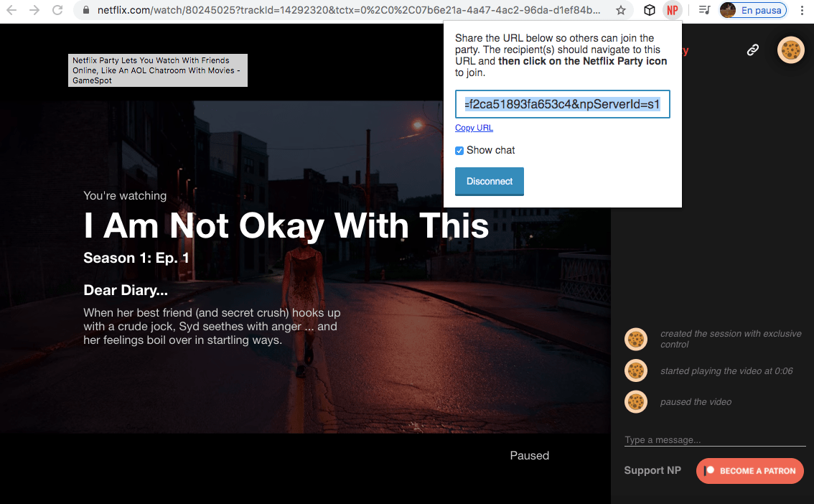Open the media control playlist icon
The height and width of the screenshot is (504, 814).
tap(705, 11)
